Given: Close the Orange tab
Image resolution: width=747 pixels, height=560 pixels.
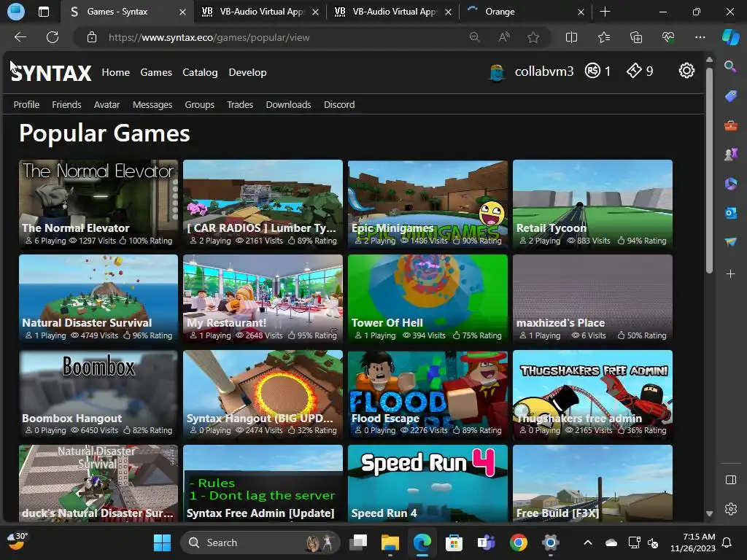Looking at the screenshot, I should pos(581,12).
